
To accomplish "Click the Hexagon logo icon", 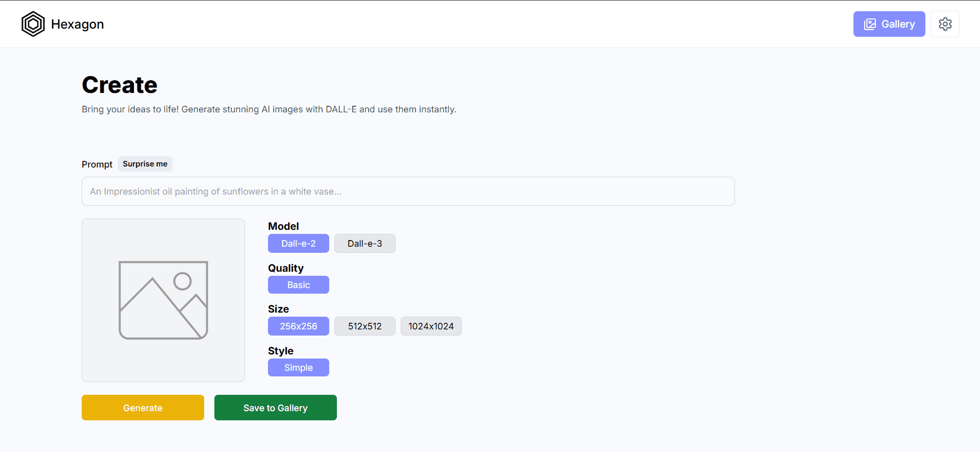I will (33, 24).
